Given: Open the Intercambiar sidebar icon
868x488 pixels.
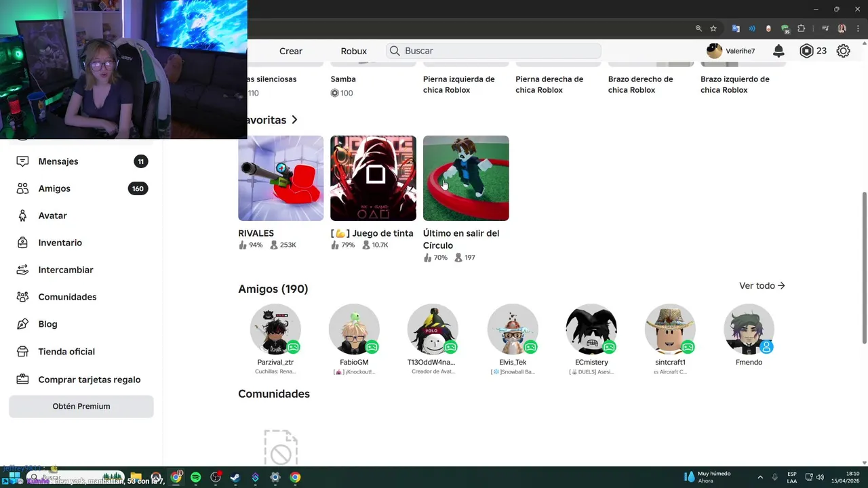Looking at the screenshot, I should 22,270.
